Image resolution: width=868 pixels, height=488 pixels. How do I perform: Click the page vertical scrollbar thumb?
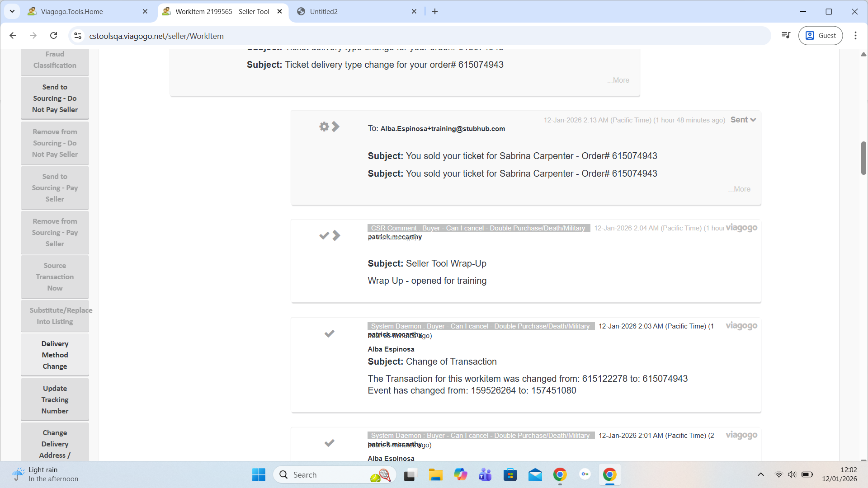point(863,158)
